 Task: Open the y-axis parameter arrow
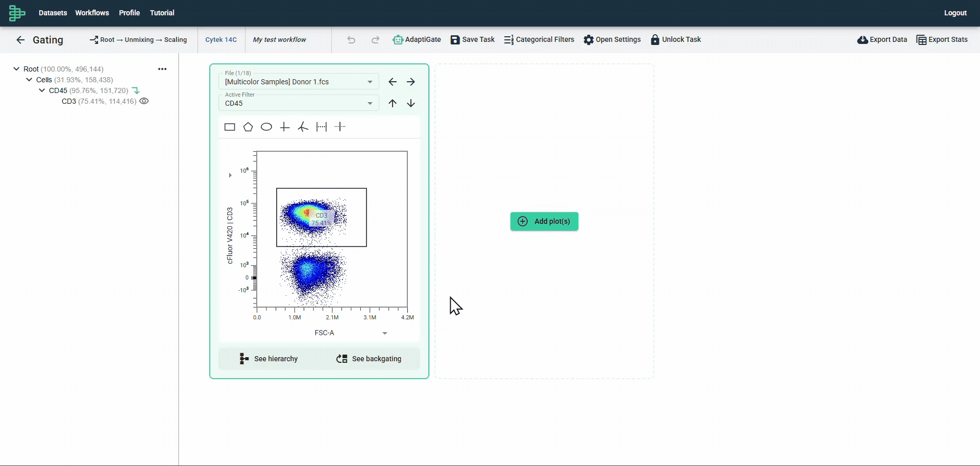(230, 175)
